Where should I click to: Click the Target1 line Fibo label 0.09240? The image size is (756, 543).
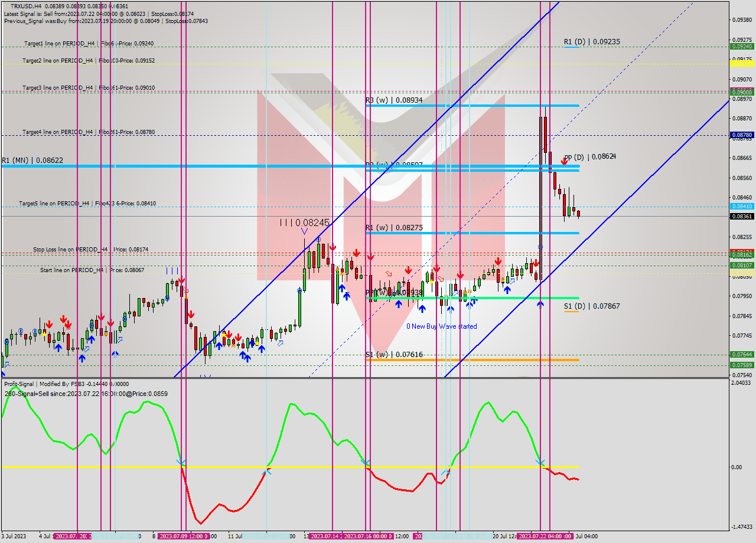(x=89, y=44)
